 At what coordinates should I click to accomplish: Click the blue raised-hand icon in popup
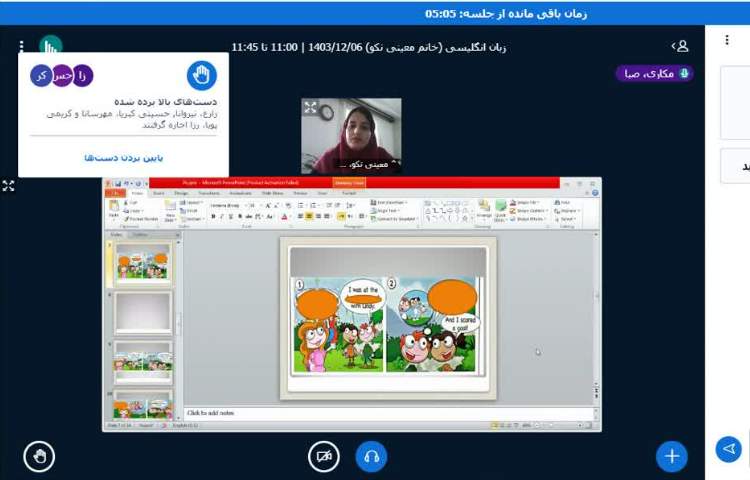[201, 75]
